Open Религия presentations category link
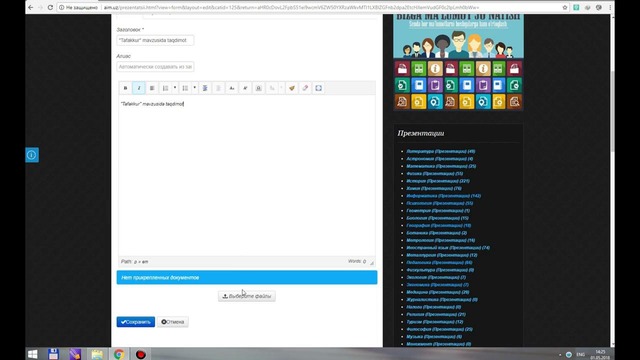 (436, 314)
